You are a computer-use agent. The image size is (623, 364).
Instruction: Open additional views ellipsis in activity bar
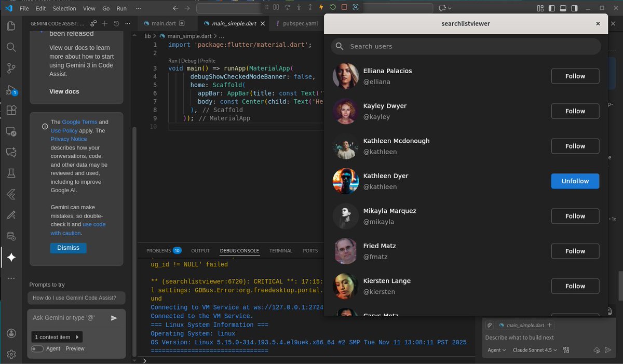point(11,278)
